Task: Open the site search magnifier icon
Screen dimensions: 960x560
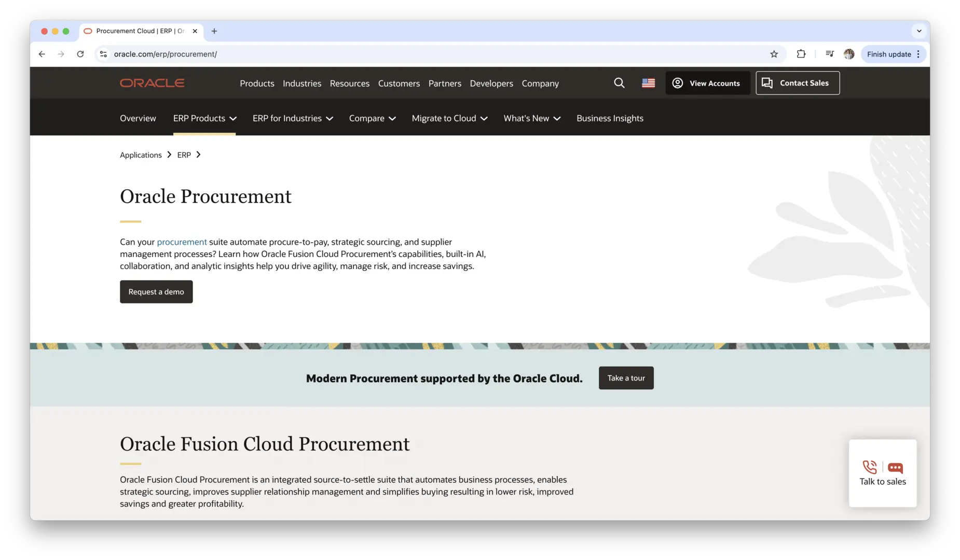Action: pos(619,83)
